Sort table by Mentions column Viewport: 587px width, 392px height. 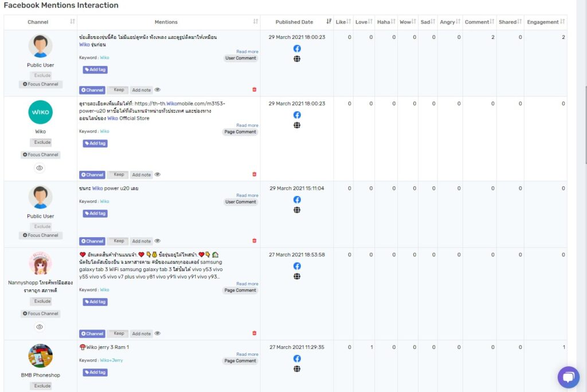[255, 22]
